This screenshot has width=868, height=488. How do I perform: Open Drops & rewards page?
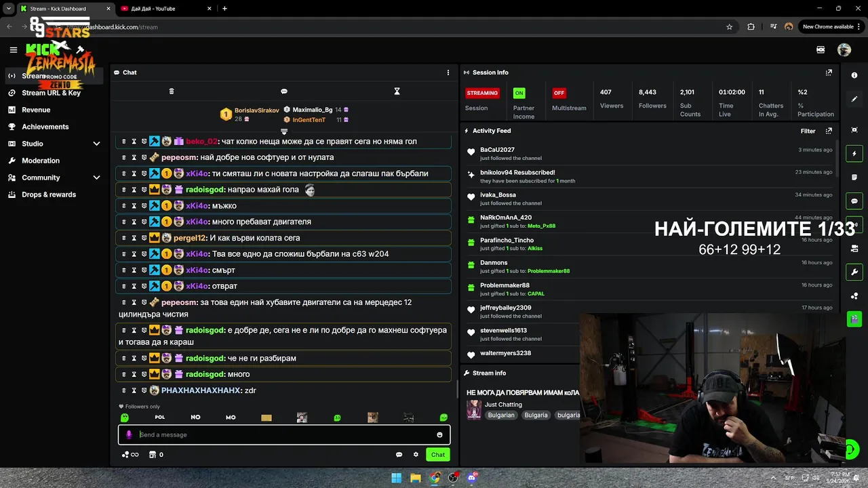click(49, 195)
